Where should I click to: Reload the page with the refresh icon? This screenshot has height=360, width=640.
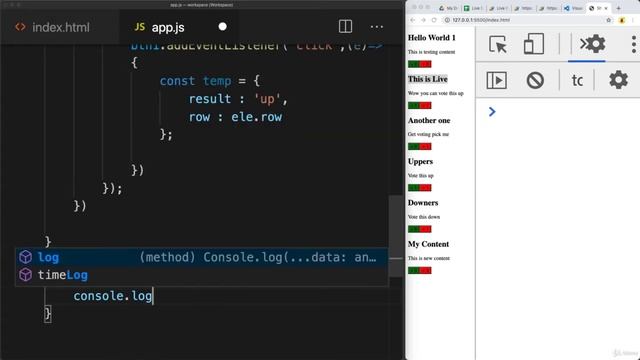coord(434,20)
